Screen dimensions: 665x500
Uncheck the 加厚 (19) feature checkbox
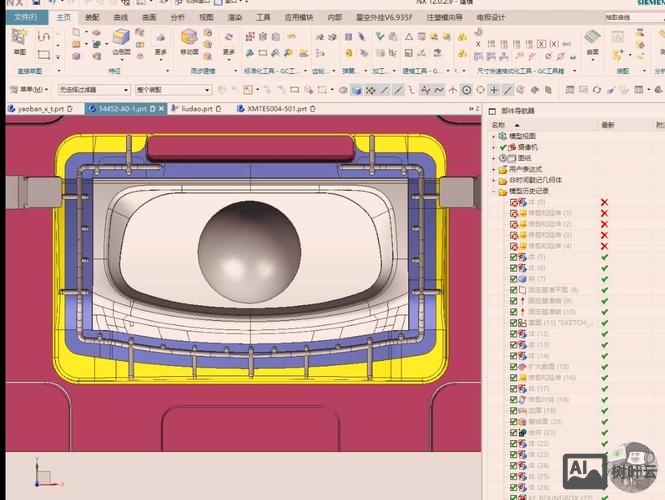(x=514, y=410)
